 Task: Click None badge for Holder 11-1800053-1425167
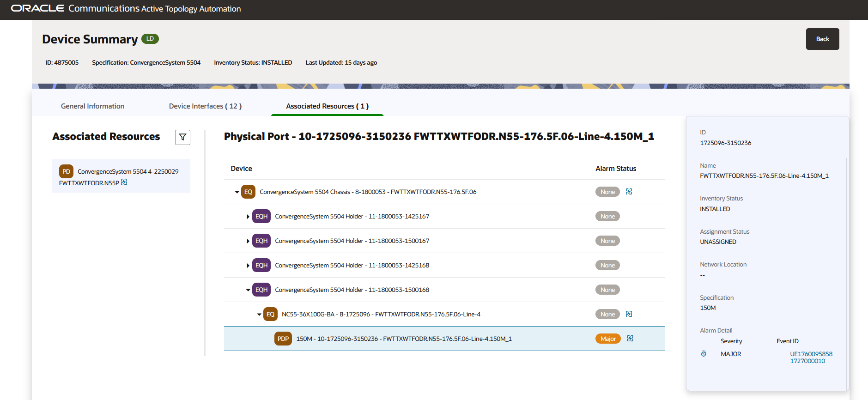[607, 216]
